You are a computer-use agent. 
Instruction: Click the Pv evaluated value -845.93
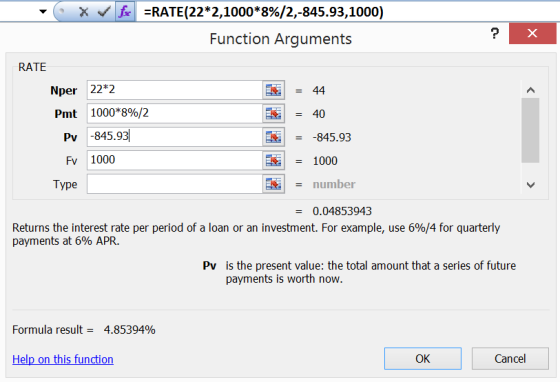click(x=332, y=137)
